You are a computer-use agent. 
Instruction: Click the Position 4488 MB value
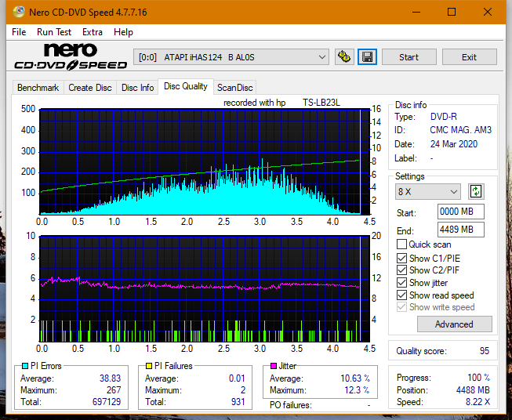coord(473,389)
